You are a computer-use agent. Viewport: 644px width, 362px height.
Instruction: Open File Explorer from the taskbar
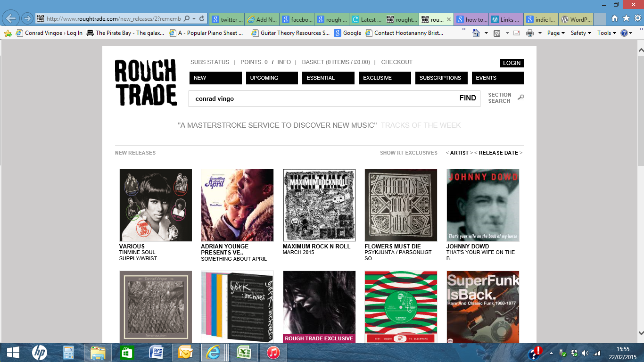[x=98, y=353]
